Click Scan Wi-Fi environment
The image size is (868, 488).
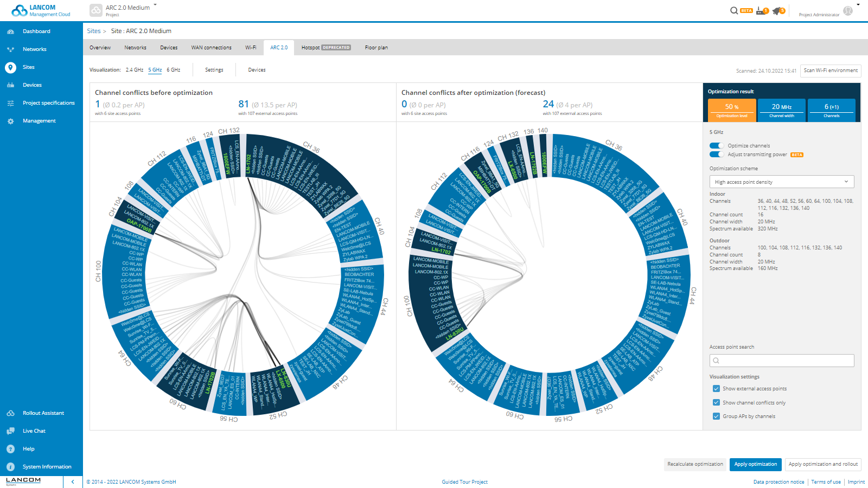point(831,70)
